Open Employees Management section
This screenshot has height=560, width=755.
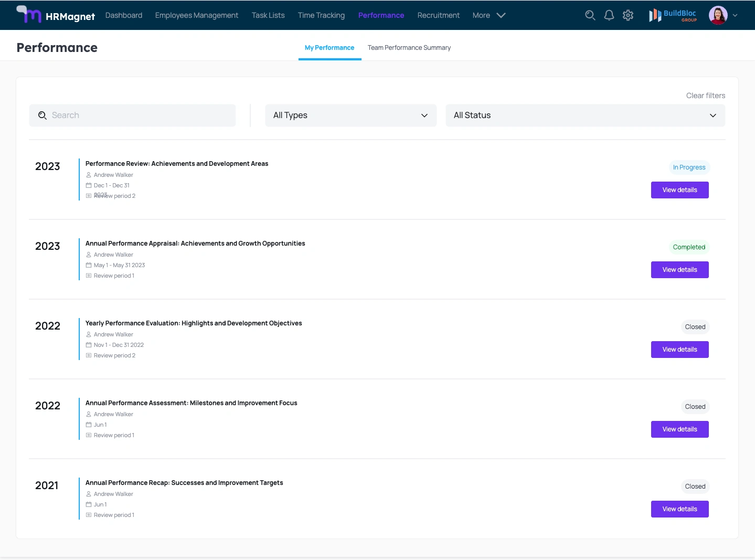click(197, 15)
